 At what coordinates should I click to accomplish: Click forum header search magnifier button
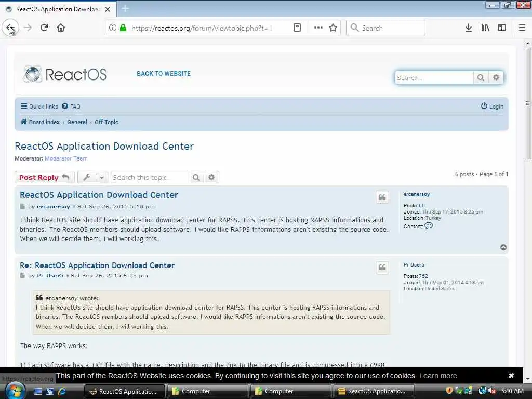point(481,78)
